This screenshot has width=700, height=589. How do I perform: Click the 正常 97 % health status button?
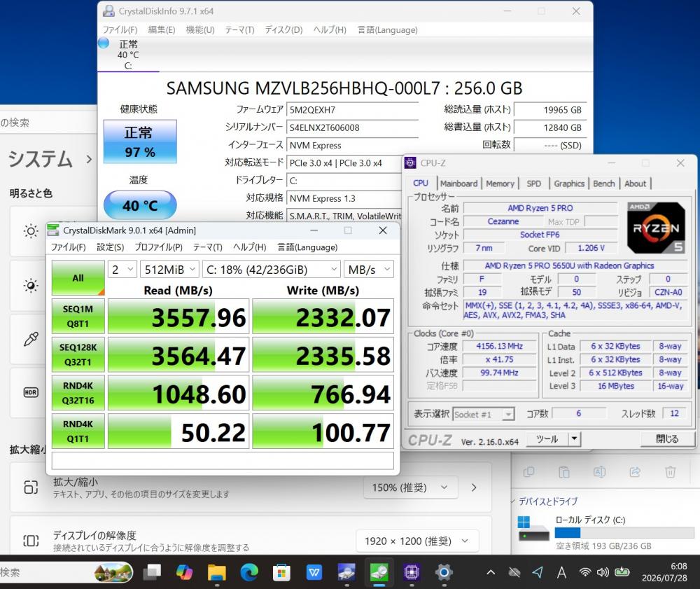pyautogui.click(x=140, y=141)
